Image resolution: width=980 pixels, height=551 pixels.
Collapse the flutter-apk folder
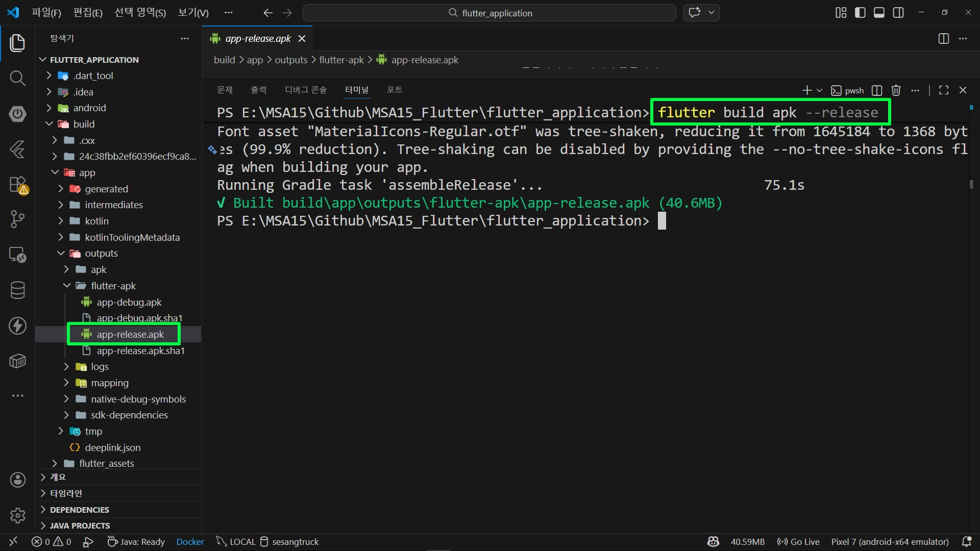point(113,286)
